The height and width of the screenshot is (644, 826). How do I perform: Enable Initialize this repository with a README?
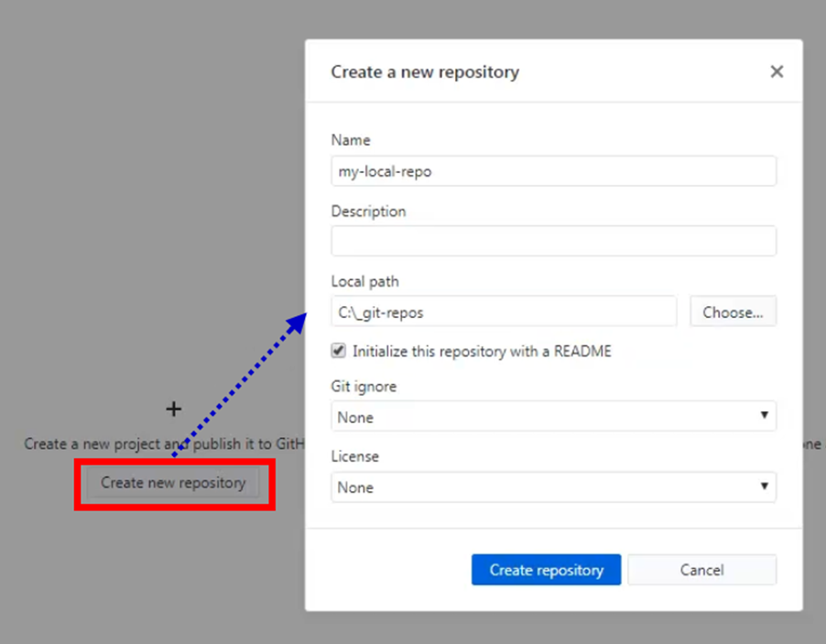[x=339, y=351]
